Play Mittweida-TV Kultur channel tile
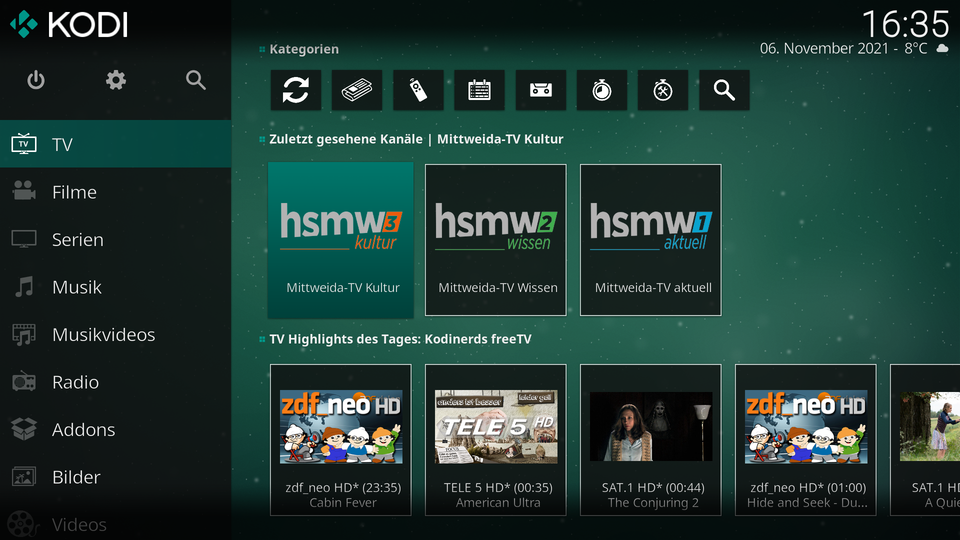 pyautogui.click(x=340, y=240)
